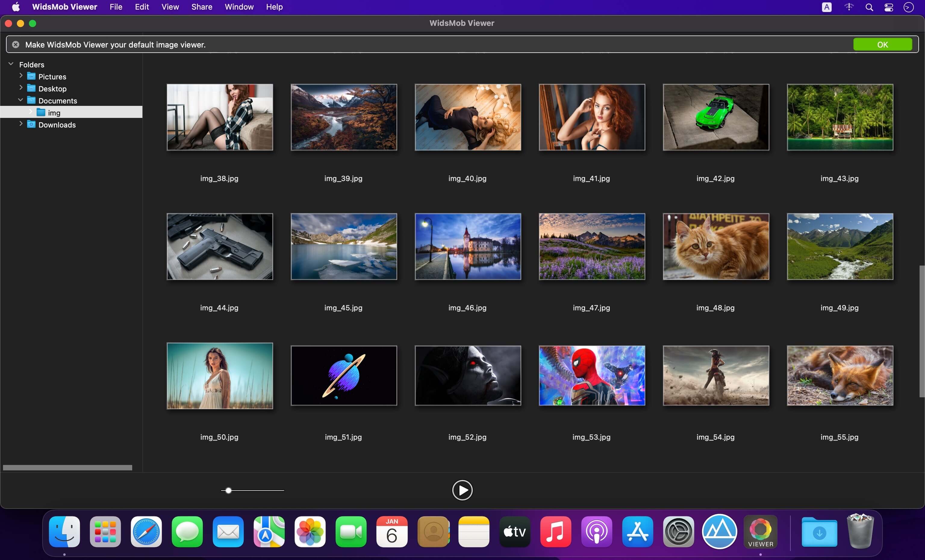925x560 pixels.
Task: Dismiss the default viewer banner with X icon
Action: (15, 45)
